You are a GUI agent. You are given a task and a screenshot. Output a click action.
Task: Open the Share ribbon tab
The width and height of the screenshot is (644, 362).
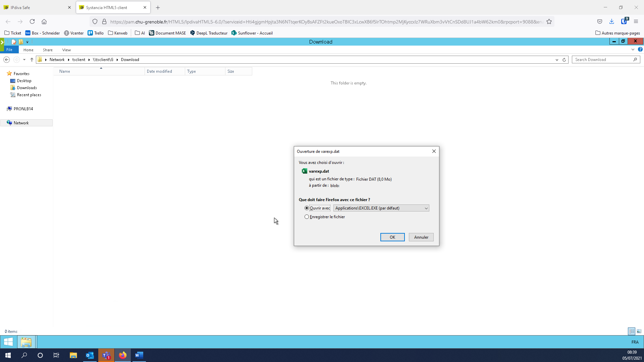click(48, 50)
